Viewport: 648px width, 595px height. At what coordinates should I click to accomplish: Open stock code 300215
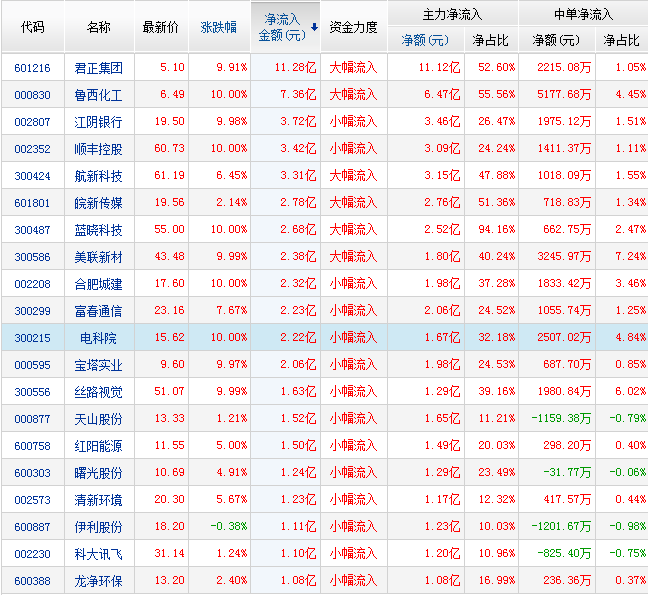32,338
